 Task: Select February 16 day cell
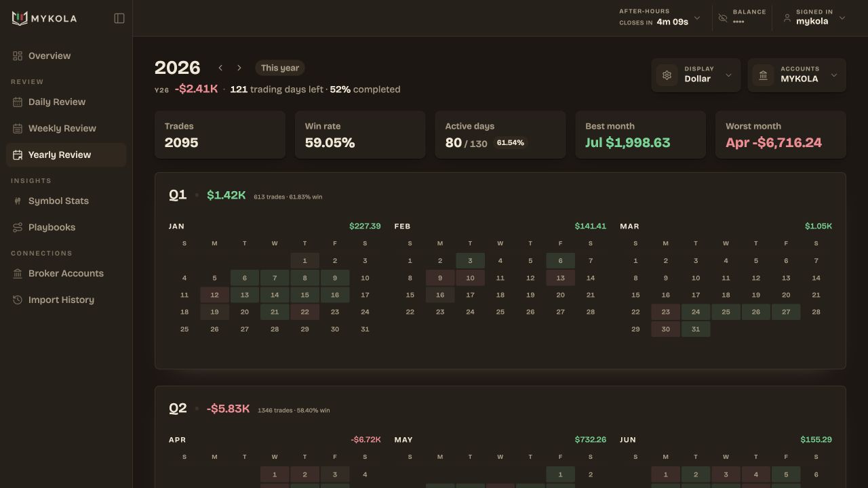coord(440,295)
